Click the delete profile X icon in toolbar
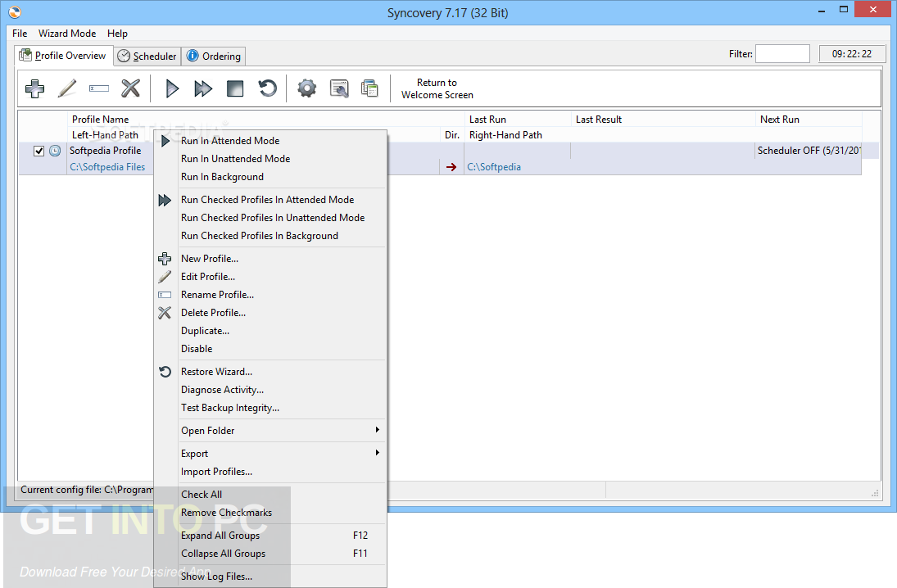This screenshot has width=897, height=588. click(x=131, y=88)
